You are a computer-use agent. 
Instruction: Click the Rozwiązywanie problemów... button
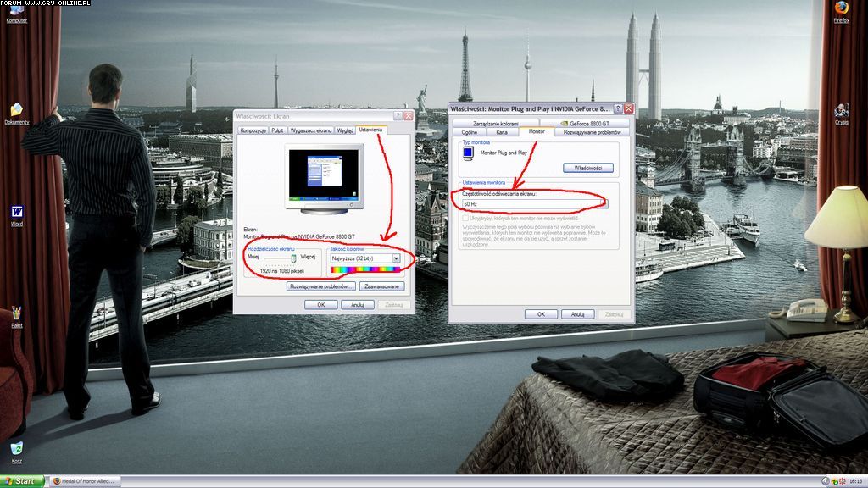[x=321, y=286]
